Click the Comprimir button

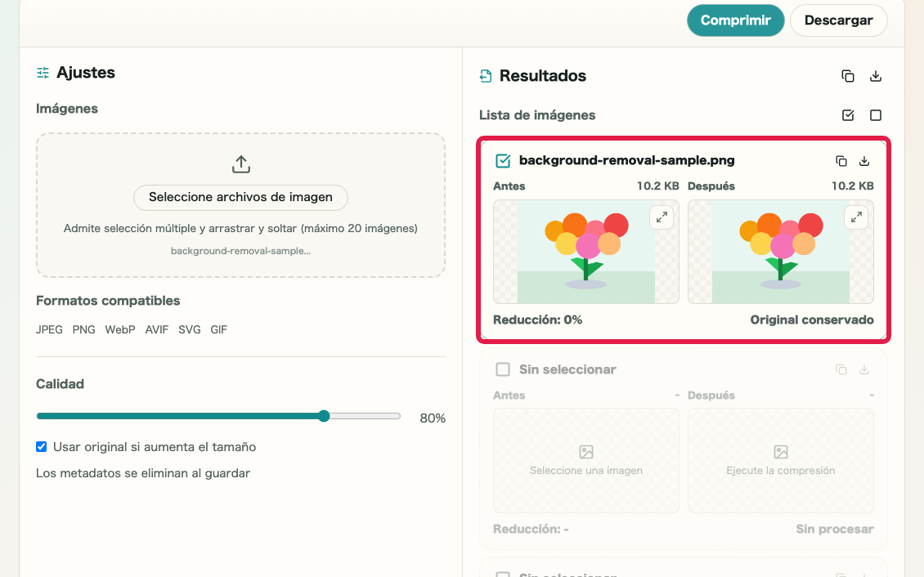click(735, 20)
